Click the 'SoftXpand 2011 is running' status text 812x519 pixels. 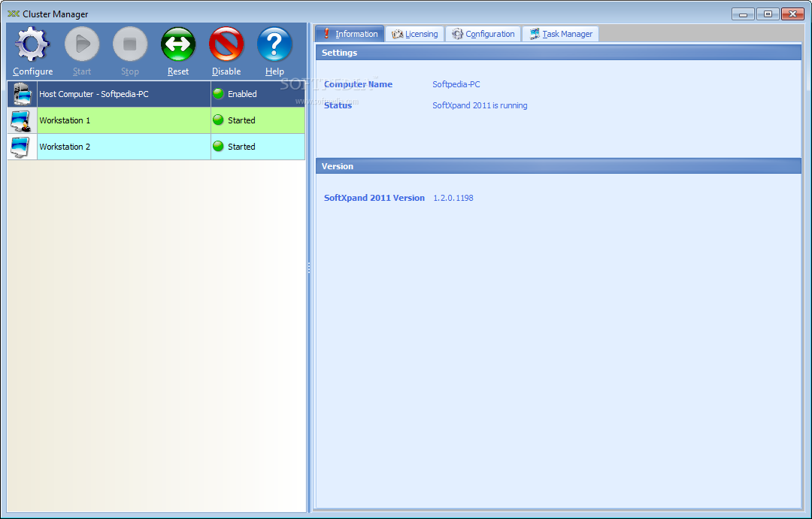480,105
